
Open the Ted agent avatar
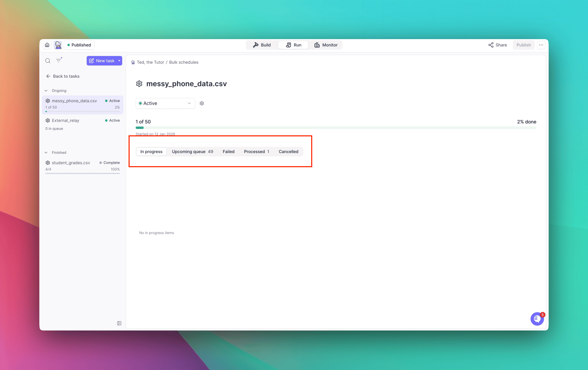58,45
